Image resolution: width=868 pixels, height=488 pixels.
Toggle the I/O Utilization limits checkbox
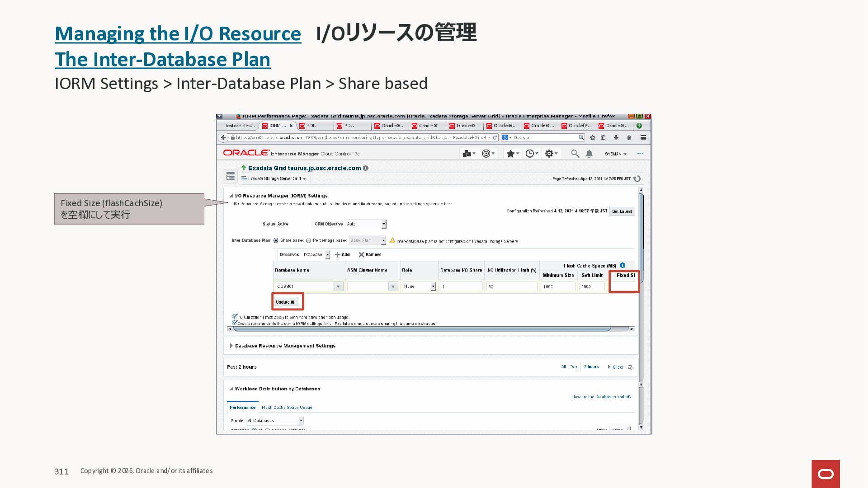coord(235,316)
